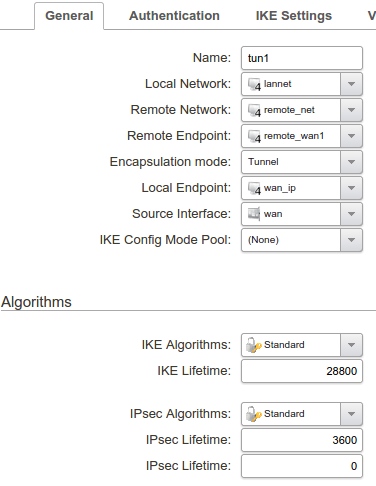Switch to the Authentication tab
376x486 pixels.
(174, 16)
